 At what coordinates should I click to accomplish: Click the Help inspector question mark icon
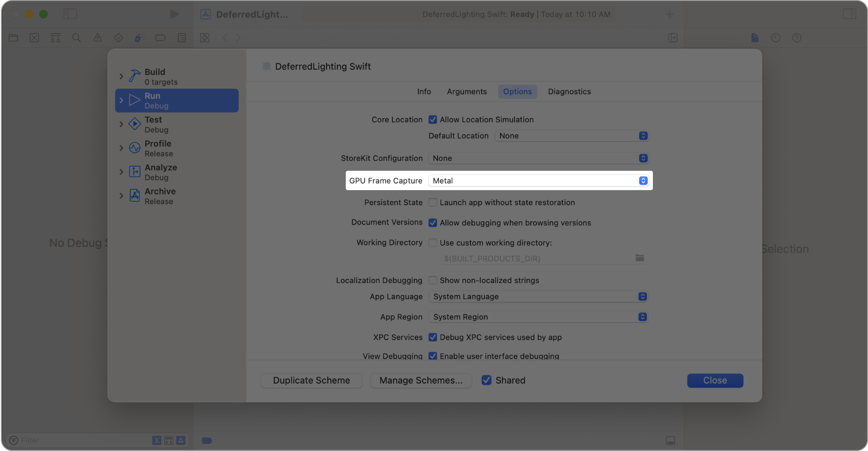point(797,38)
